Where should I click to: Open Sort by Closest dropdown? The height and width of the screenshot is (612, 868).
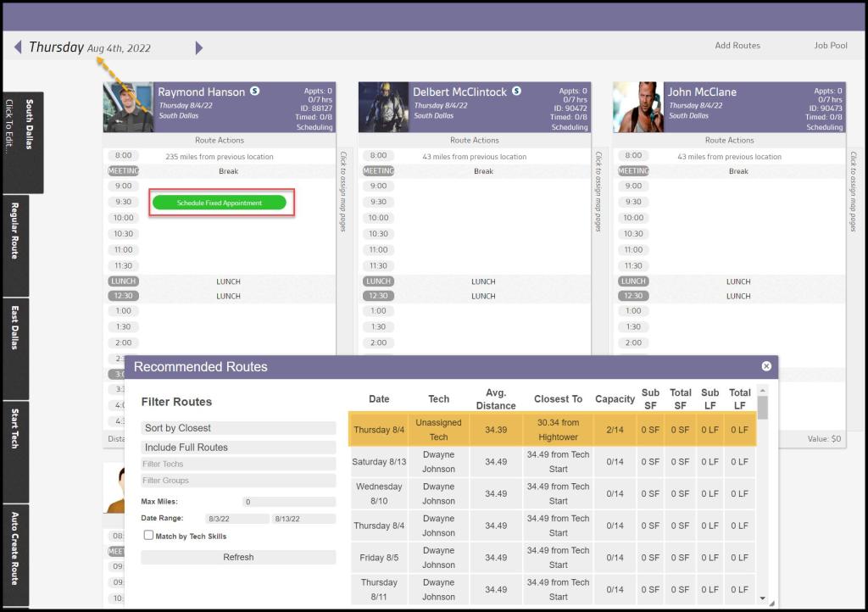238,428
